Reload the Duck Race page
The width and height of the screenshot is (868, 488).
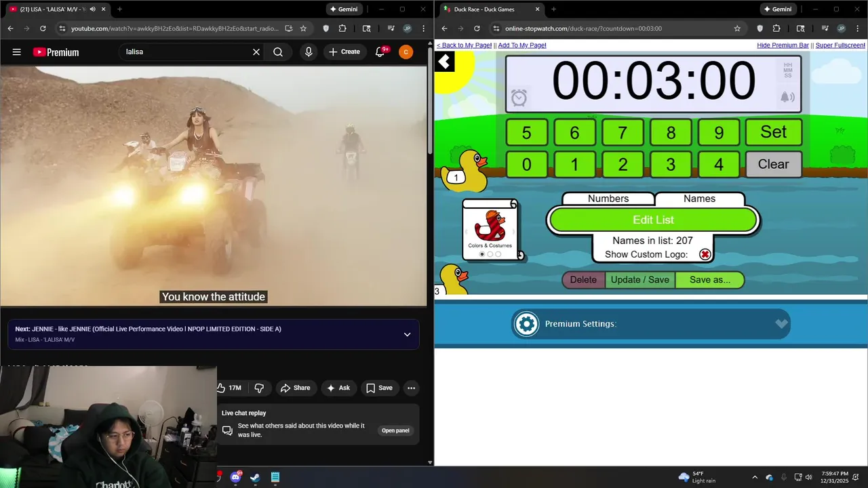(477, 28)
